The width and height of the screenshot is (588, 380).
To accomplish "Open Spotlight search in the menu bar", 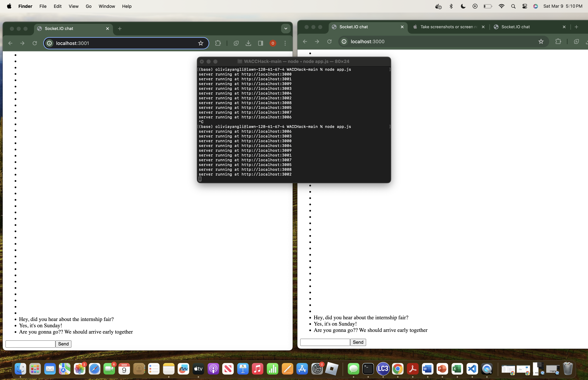I will tap(513, 6).
